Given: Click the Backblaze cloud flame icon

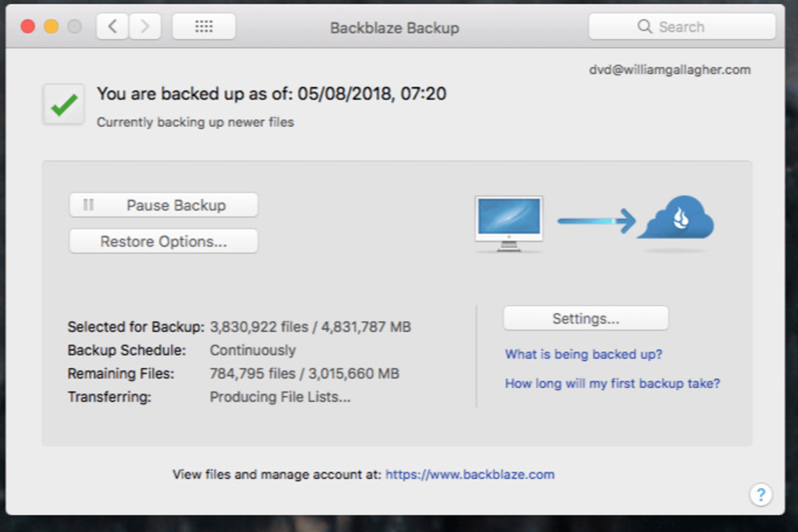Looking at the screenshot, I should coord(678,219).
